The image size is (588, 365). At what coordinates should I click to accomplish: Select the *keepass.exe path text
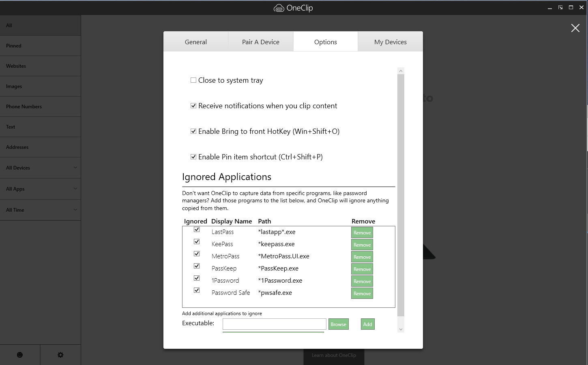pos(276,244)
